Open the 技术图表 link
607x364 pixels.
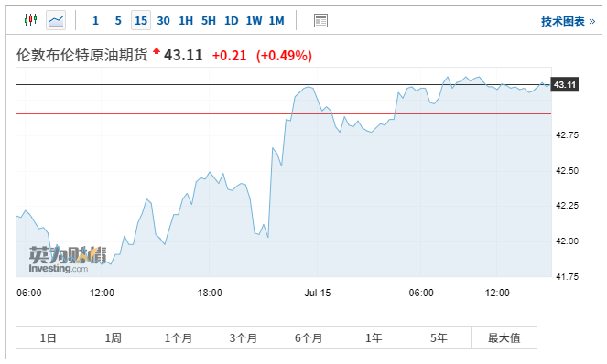tap(568, 21)
